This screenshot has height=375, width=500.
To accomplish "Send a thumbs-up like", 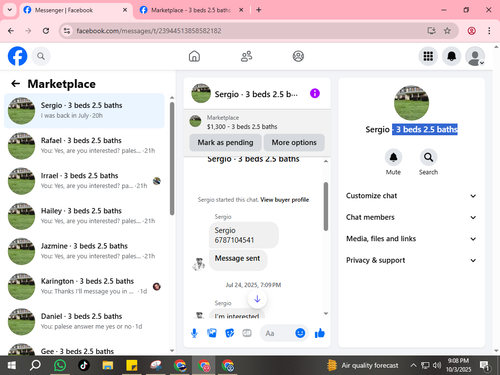I will click(320, 333).
